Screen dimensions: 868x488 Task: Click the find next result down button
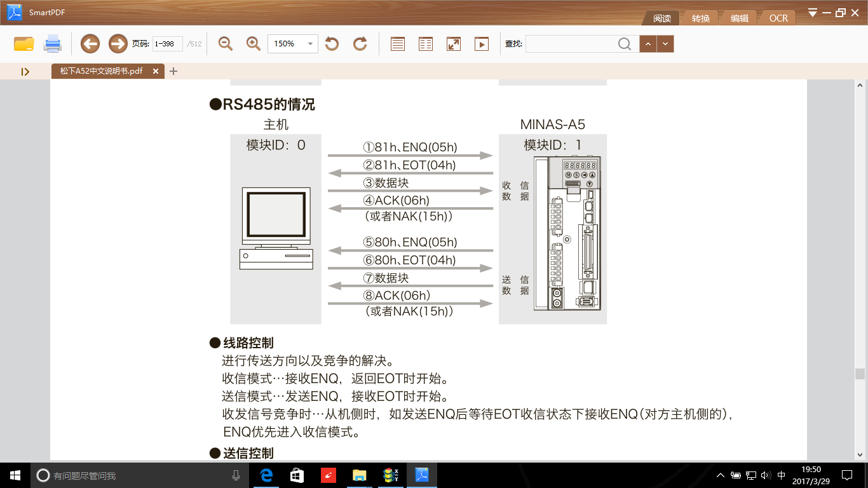coord(665,44)
